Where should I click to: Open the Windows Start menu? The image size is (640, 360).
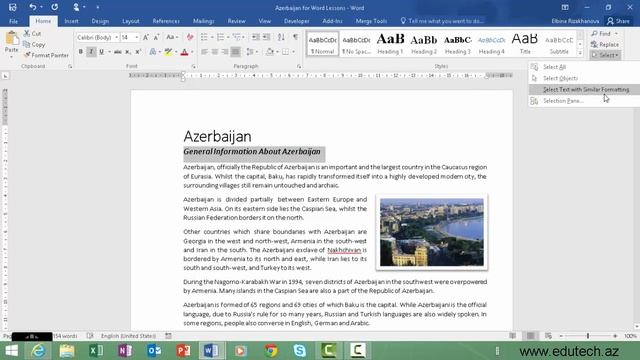(11, 351)
